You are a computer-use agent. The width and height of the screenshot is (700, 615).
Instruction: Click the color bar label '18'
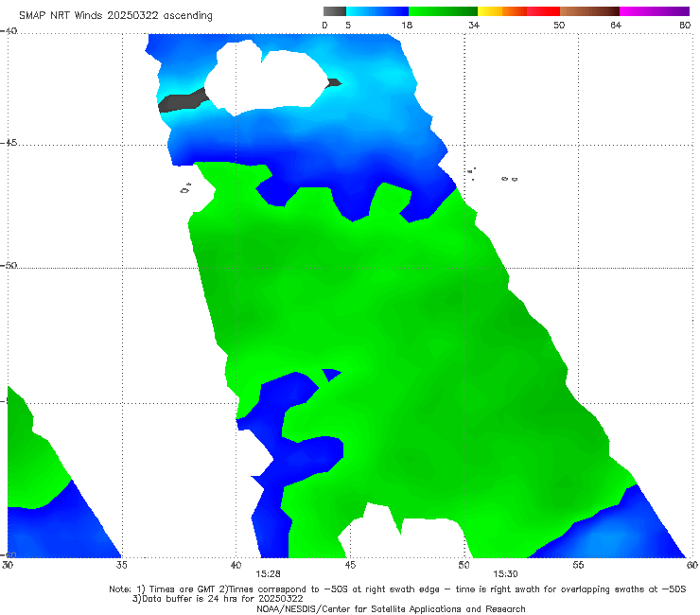[407, 25]
